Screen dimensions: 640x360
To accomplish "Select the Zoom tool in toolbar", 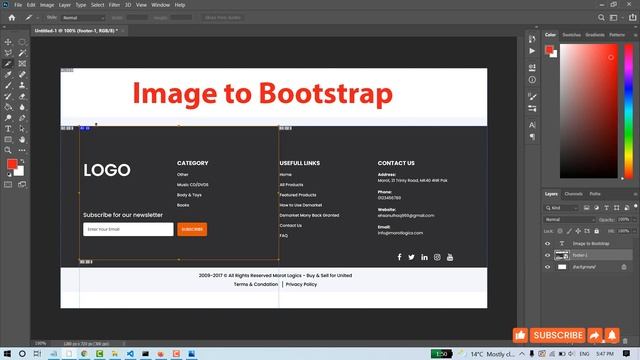I will point(8,151).
